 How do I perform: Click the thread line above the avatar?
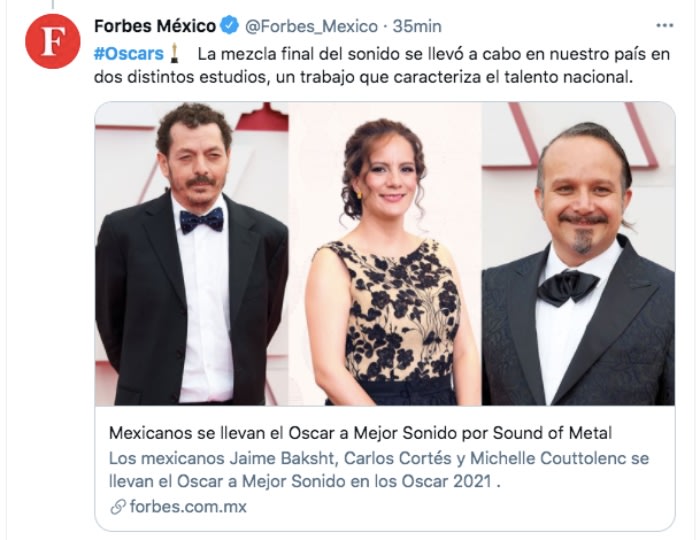coord(52,4)
